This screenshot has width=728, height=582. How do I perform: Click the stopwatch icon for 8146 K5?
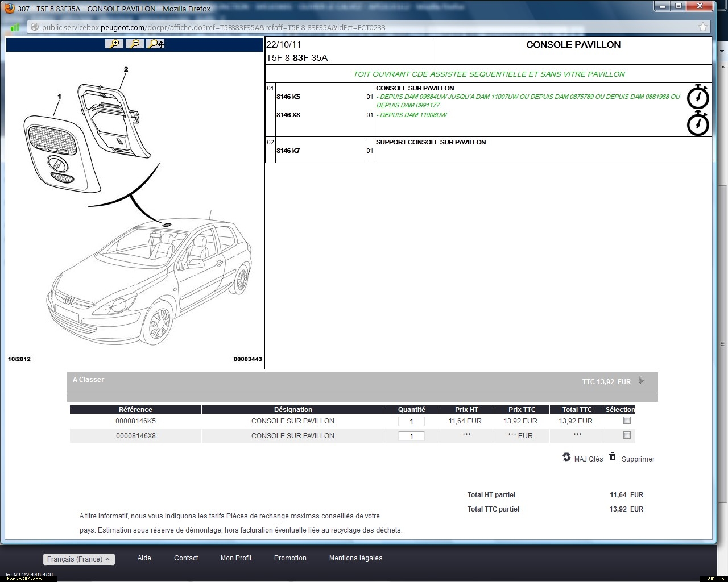coord(698,97)
